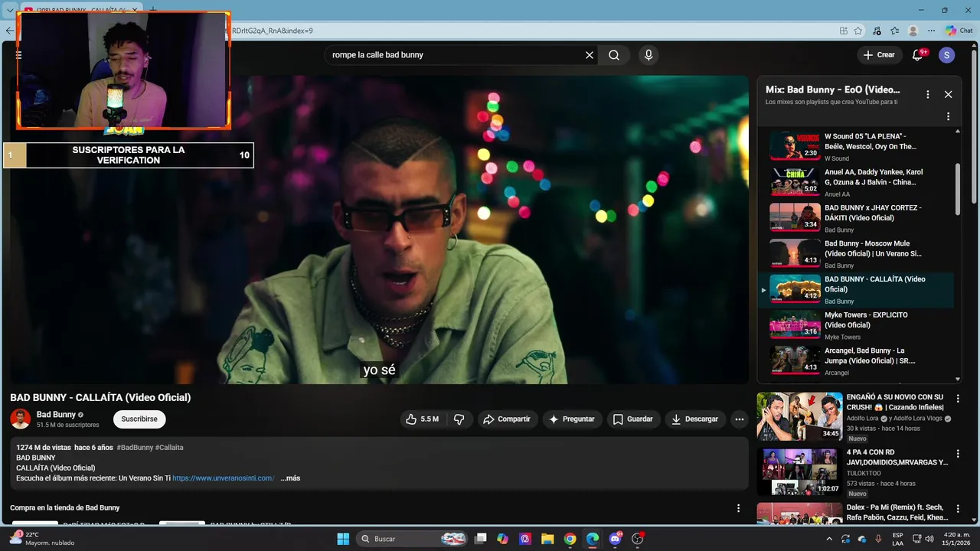Click the main video player
The width and height of the screenshot is (980, 551).
[379, 230]
